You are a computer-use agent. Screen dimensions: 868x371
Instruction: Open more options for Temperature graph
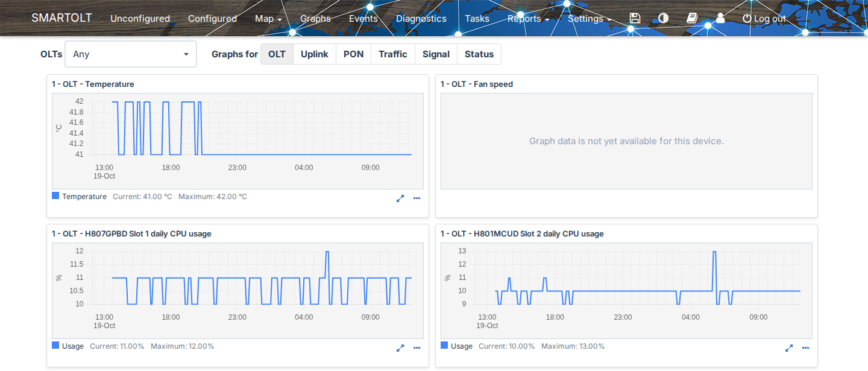pyautogui.click(x=417, y=198)
